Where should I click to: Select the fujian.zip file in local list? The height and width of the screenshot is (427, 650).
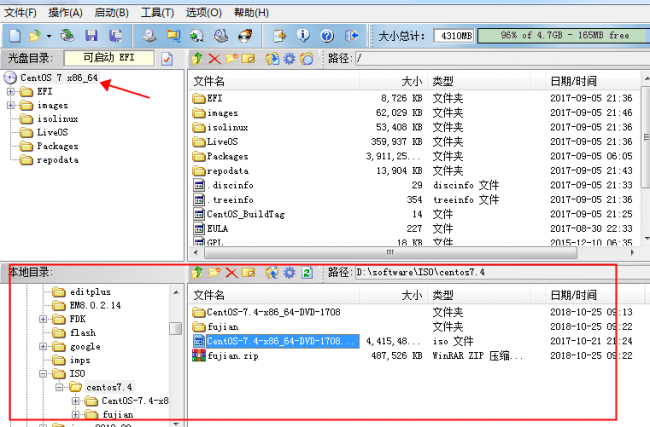pyautogui.click(x=233, y=356)
